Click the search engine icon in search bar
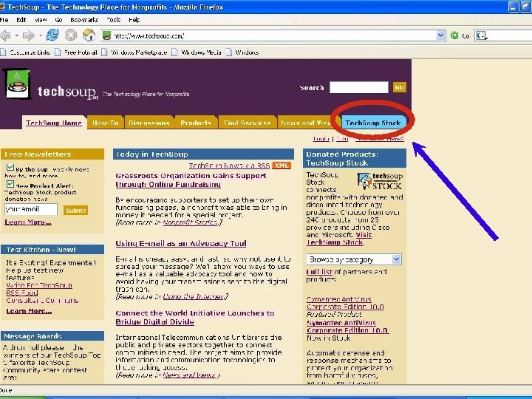 click(x=481, y=35)
